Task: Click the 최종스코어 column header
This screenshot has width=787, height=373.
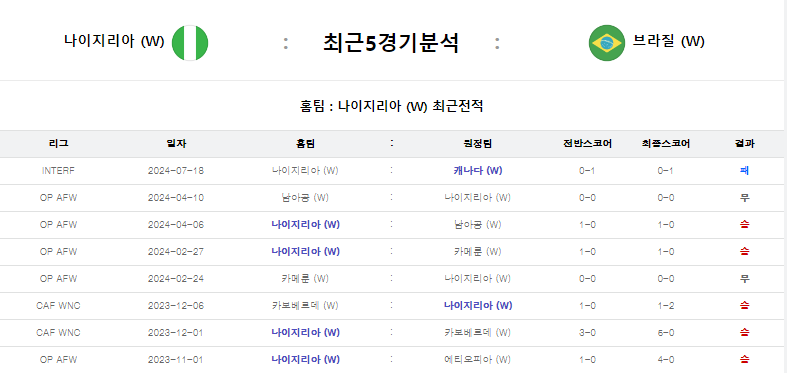Action: (x=666, y=144)
